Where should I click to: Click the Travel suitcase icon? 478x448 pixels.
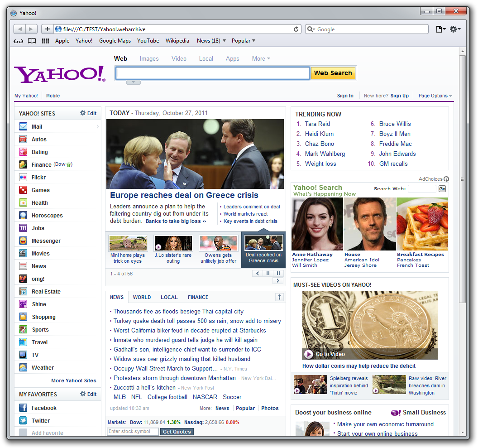[23, 342]
